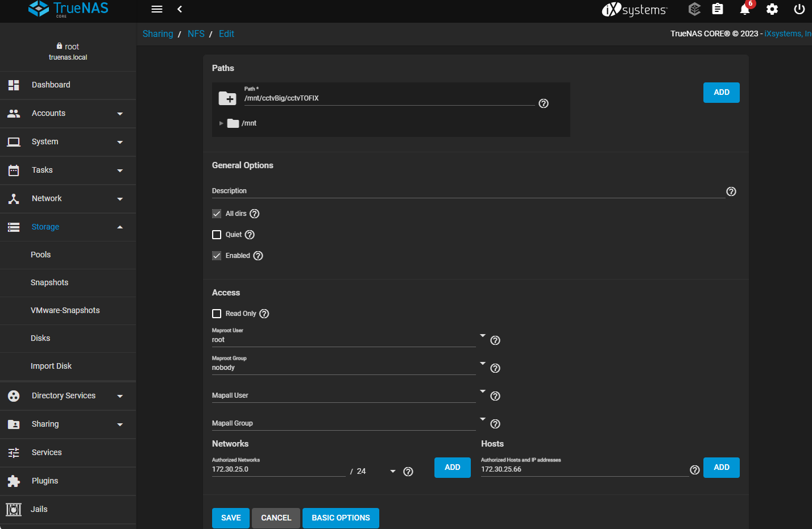
Task: Expand the Network menu
Action: pos(68,199)
